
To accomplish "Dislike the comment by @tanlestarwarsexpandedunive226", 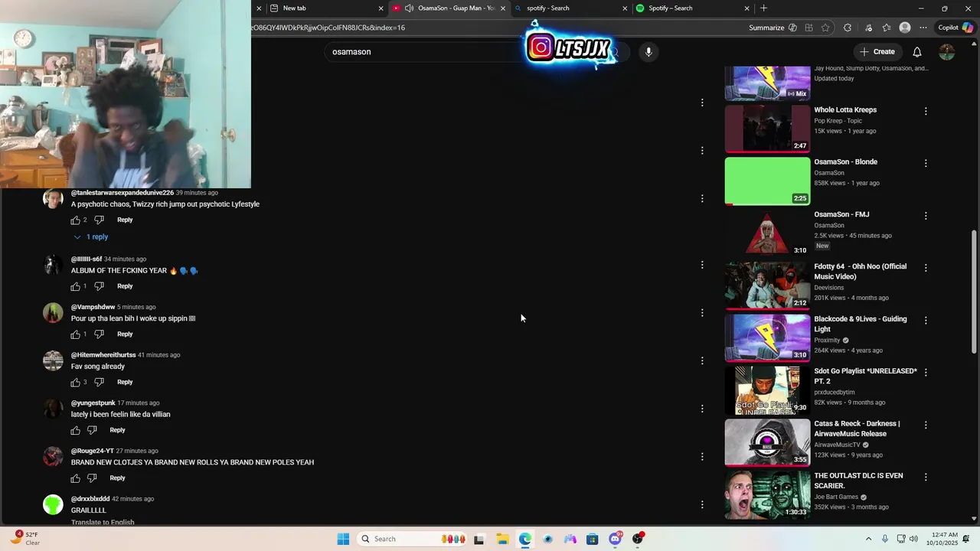I will point(99,220).
